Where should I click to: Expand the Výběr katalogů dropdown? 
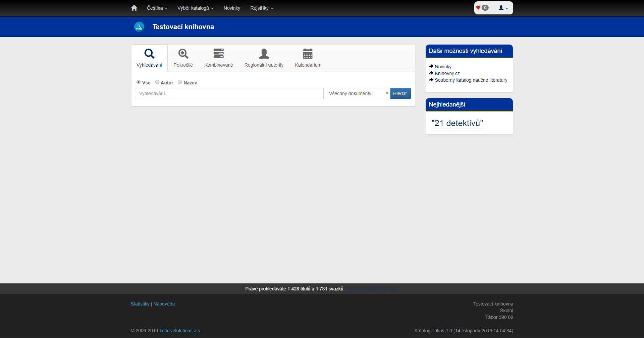(196, 8)
